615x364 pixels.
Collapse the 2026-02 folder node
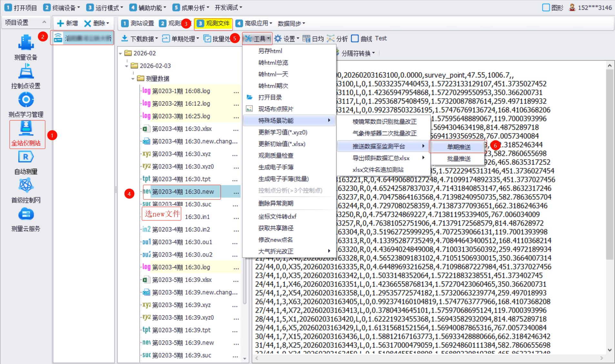[x=120, y=53]
